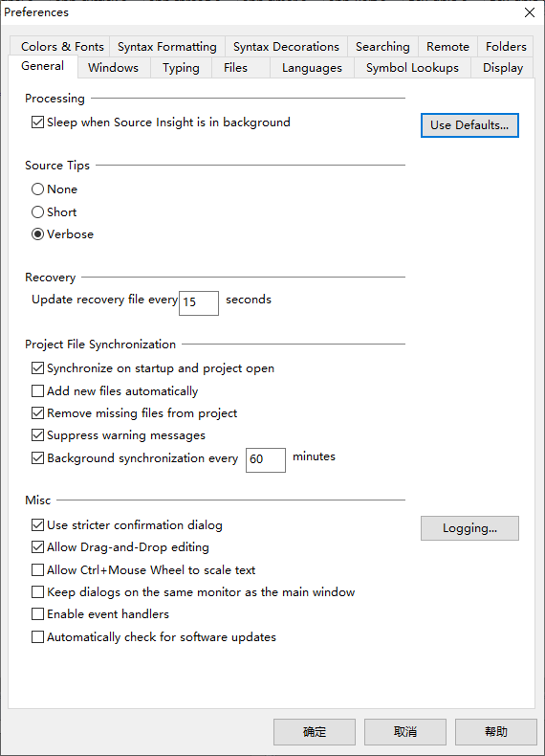The height and width of the screenshot is (756, 545).
Task: Open the Syntax Formatting tab
Action: coord(167,47)
